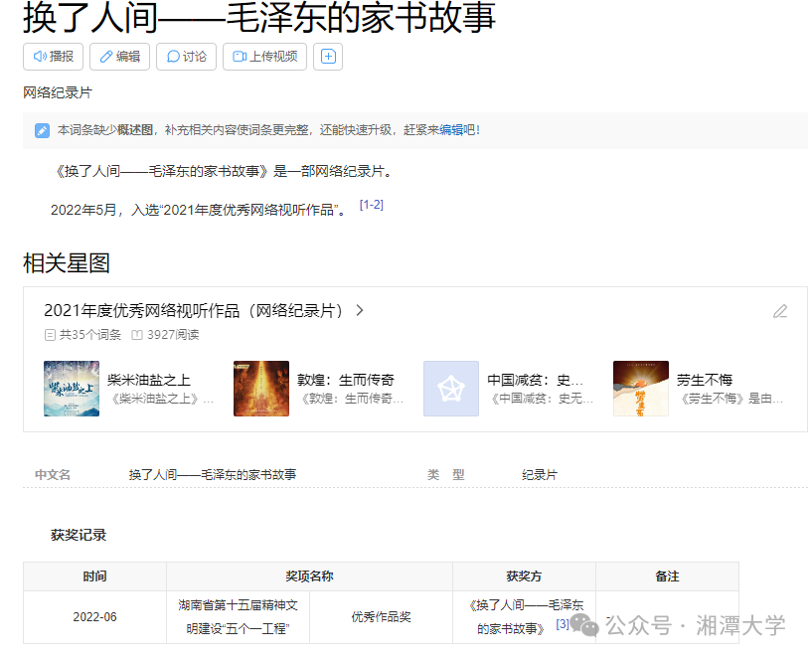Click the 编辑 pencil button
The width and height of the screenshot is (812, 658).
pyautogui.click(x=119, y=57)
